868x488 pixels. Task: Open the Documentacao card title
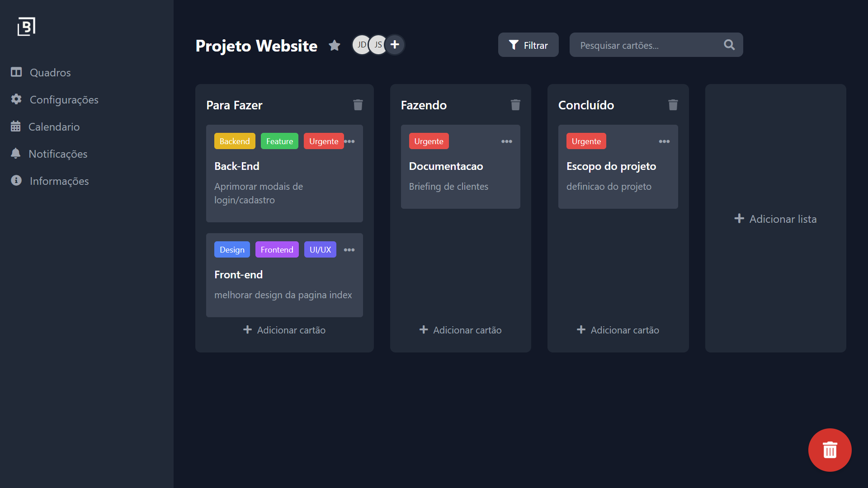click(x=446, y=166)
